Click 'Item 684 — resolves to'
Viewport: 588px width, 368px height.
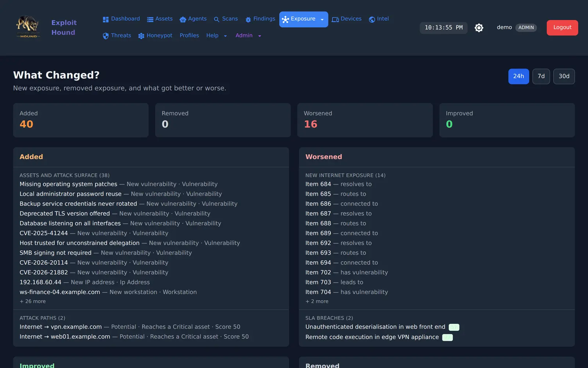(338, 184)
